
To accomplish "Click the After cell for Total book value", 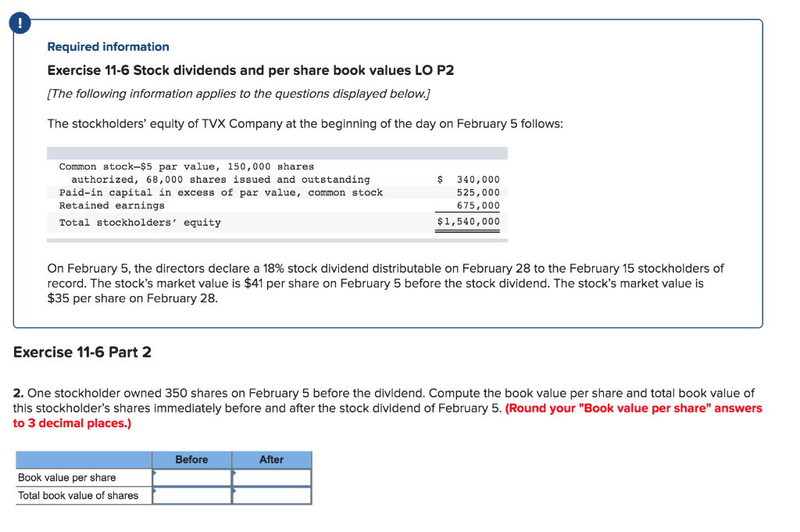I will pyautogui.click(x=272, y=495).
